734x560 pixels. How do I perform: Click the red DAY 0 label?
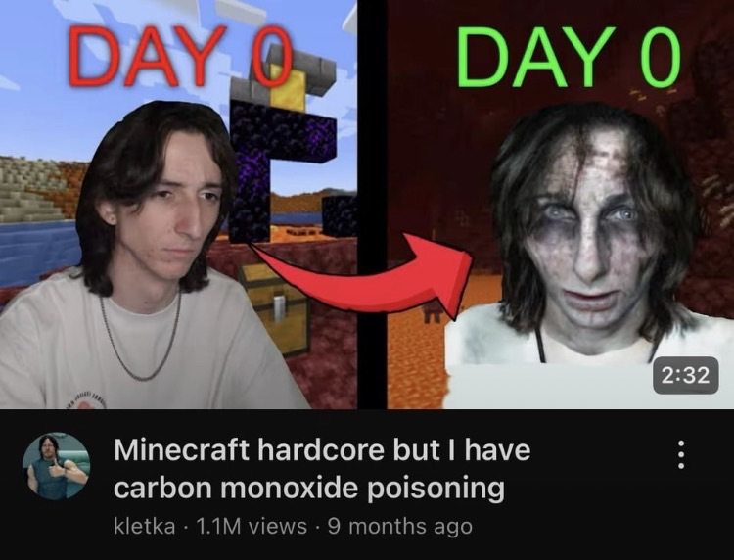pos(180,57)
